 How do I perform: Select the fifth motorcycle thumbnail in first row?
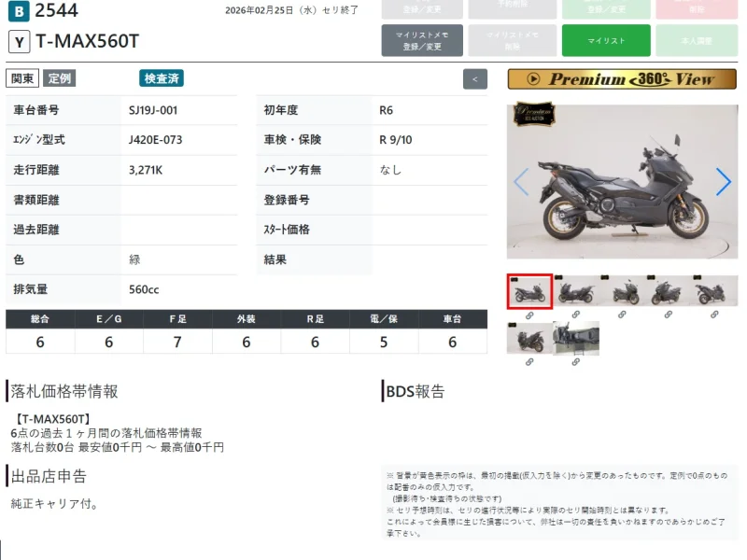(x=714, y=291)
